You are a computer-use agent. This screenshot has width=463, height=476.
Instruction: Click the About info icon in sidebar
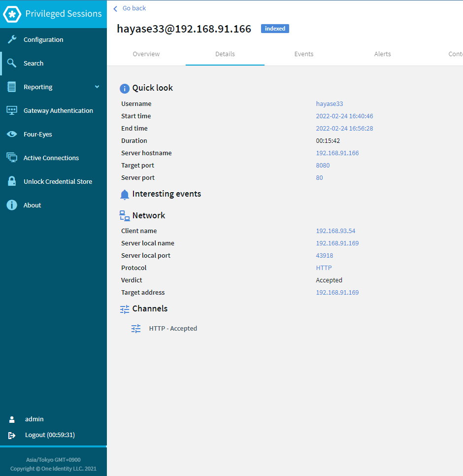(x=12, y=205)
